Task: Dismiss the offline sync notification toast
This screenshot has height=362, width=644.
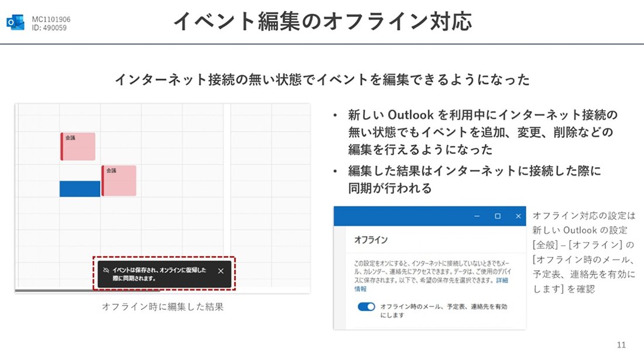Action: [x=221, y=271]
